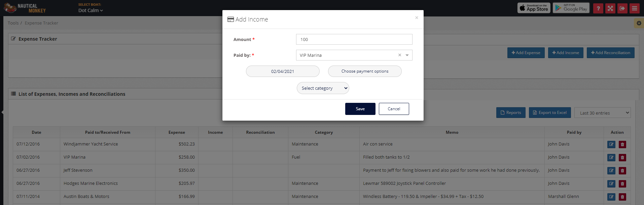Edit the Windjammer Yacht Service entry

(x=611, y=145)
